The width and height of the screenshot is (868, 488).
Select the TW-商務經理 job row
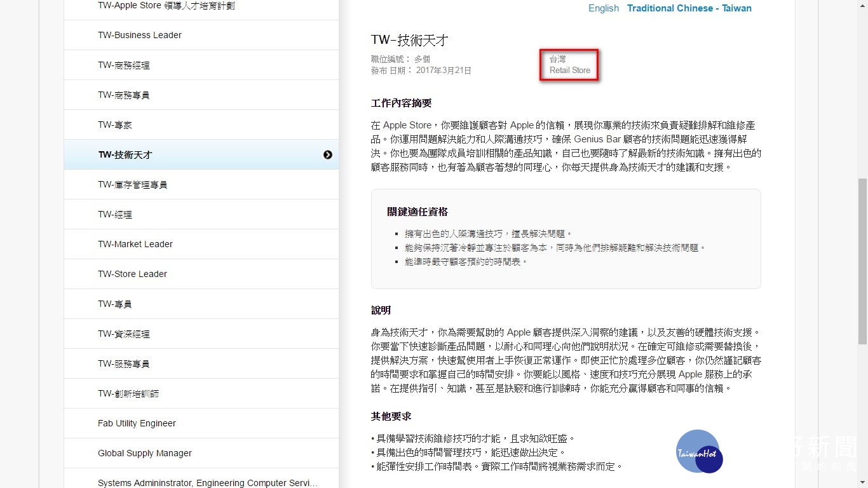[x=201, y=65]
